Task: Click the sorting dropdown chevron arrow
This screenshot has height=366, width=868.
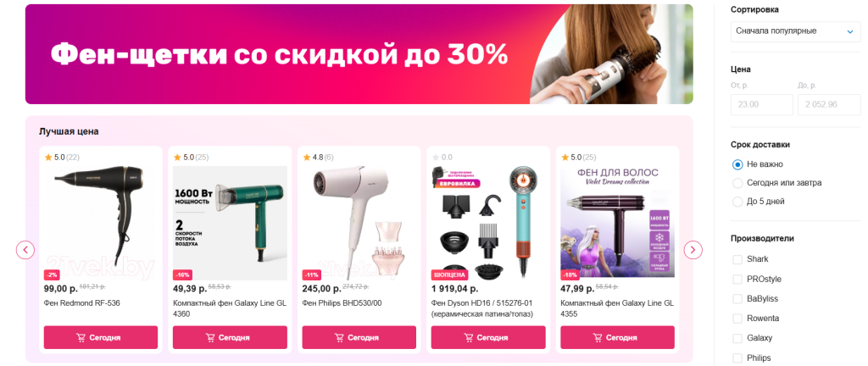Action: pos(850,31)
